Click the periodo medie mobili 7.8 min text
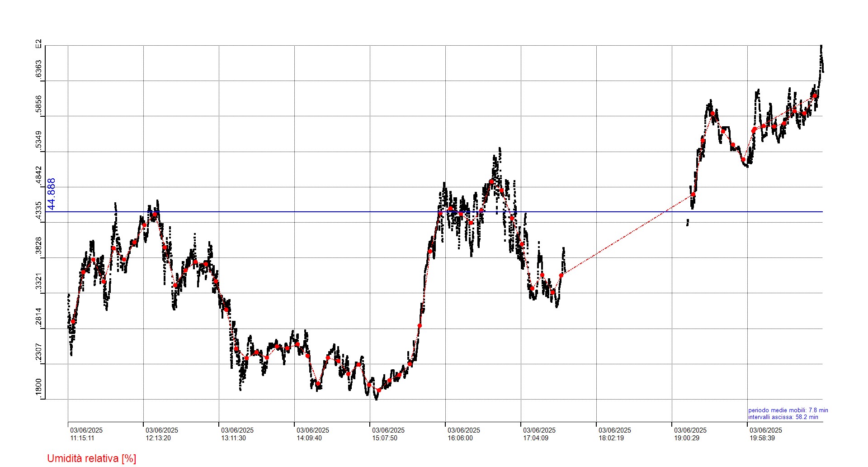868x467 pixels. (x=788, y=410)
